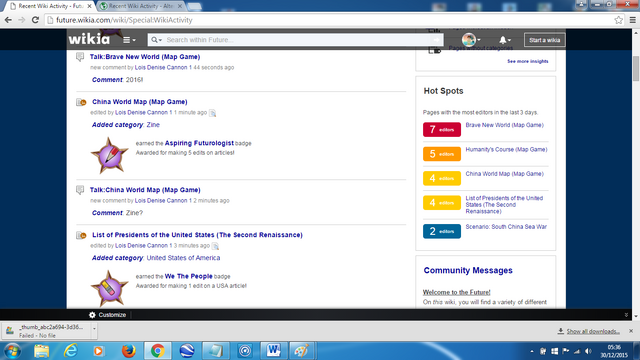
Task: Open the user avatar account menu
Action: tap(471, 40)
